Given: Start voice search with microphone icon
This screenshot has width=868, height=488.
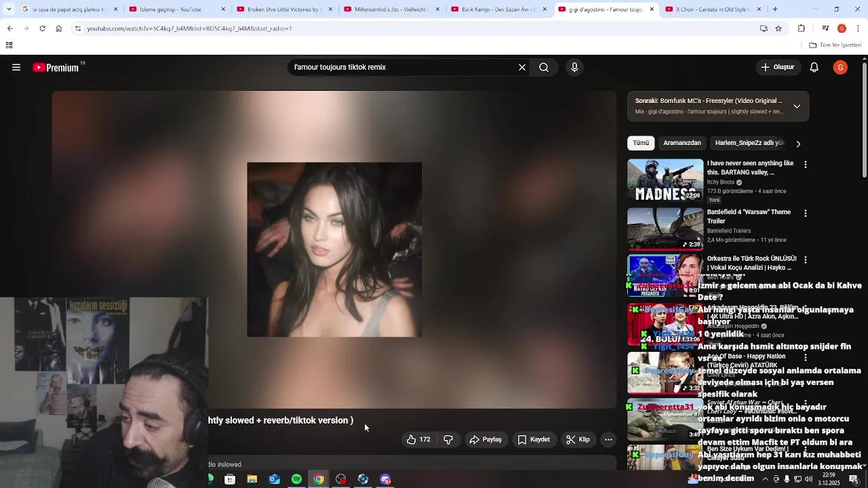Looking at the screenshot, I should click(574, 67).
